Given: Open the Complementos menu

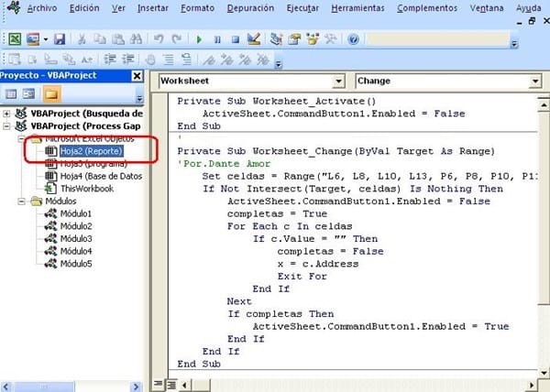Looking at the screenshot, I should [427, 7].
